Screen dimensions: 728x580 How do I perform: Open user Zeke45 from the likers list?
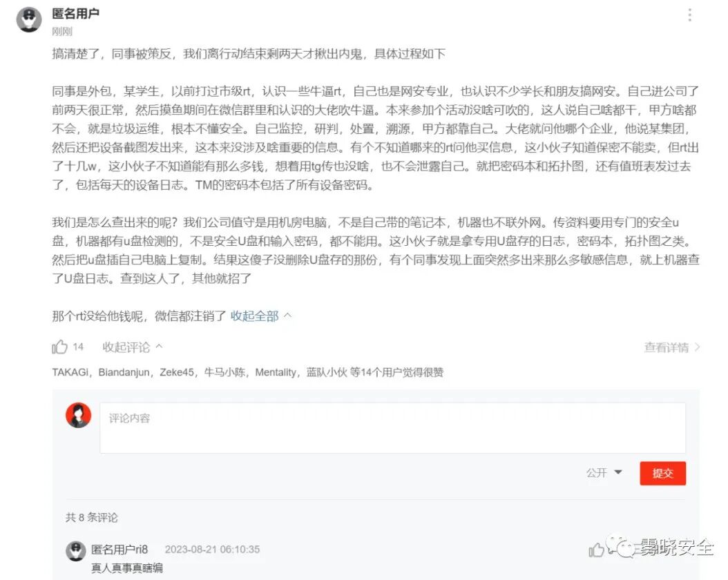(176, 372)
